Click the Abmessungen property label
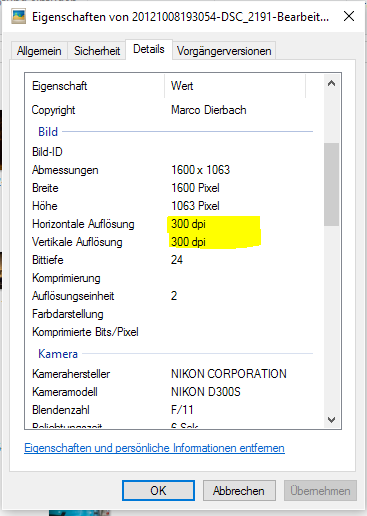 (65, 170)
